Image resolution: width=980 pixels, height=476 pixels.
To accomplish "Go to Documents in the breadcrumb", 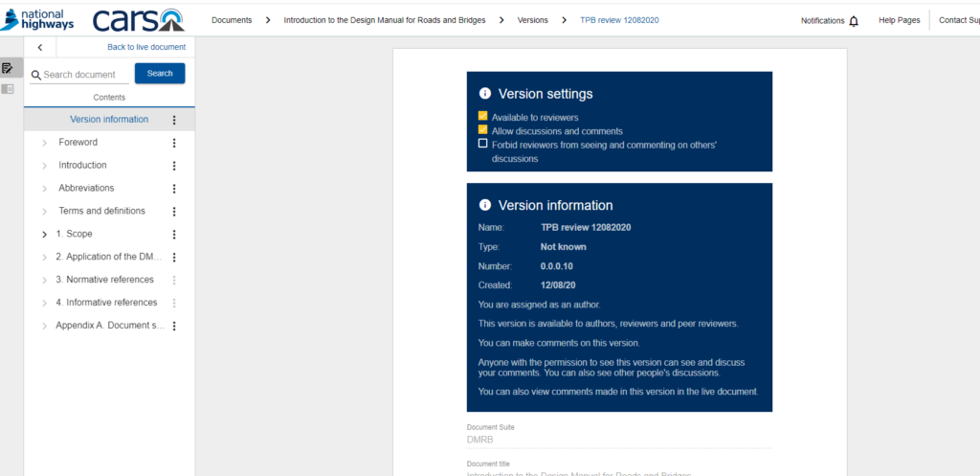I will coord(232,20).
